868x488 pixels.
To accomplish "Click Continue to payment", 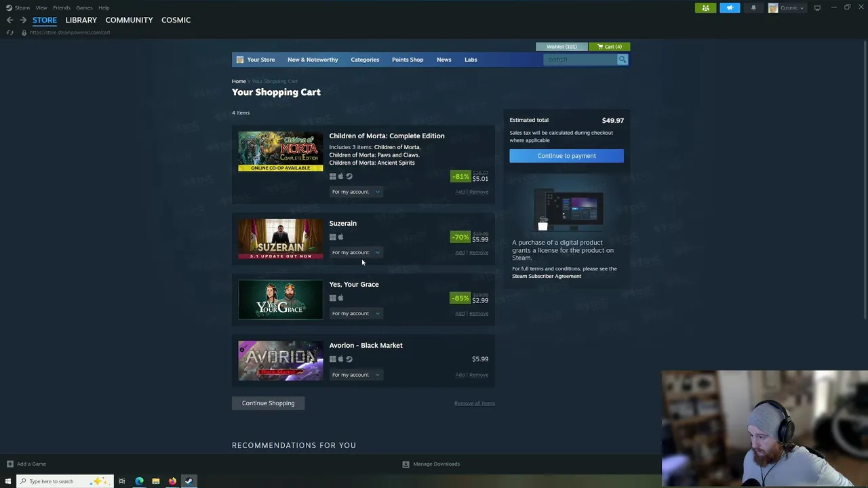I will coord(566,156).
